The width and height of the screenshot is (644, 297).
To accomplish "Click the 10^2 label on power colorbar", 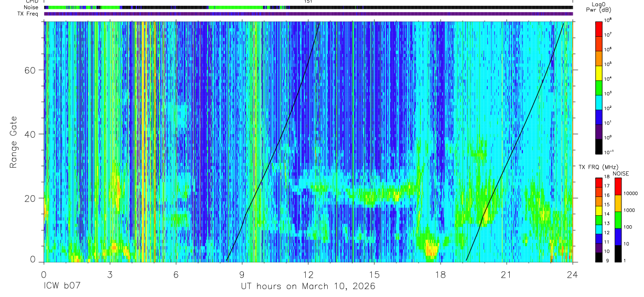I will pyautogui.click(x=608, y=108).
